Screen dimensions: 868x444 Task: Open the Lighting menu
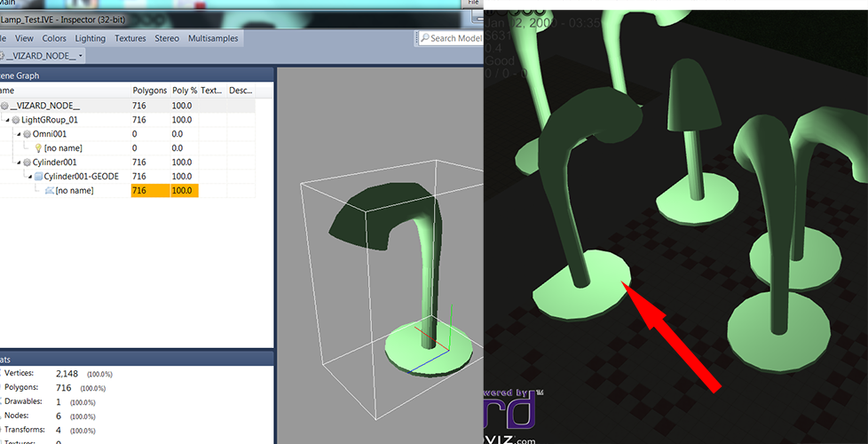91,38
